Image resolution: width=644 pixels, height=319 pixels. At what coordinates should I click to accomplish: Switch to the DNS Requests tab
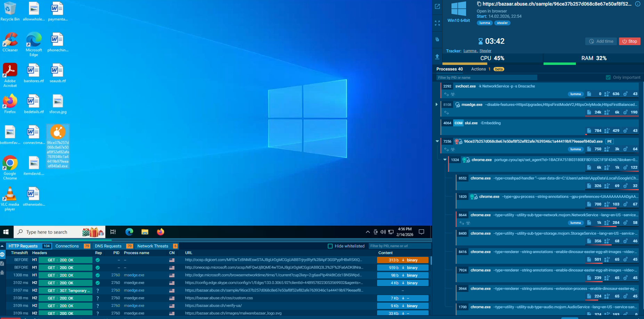click(108, 246)
